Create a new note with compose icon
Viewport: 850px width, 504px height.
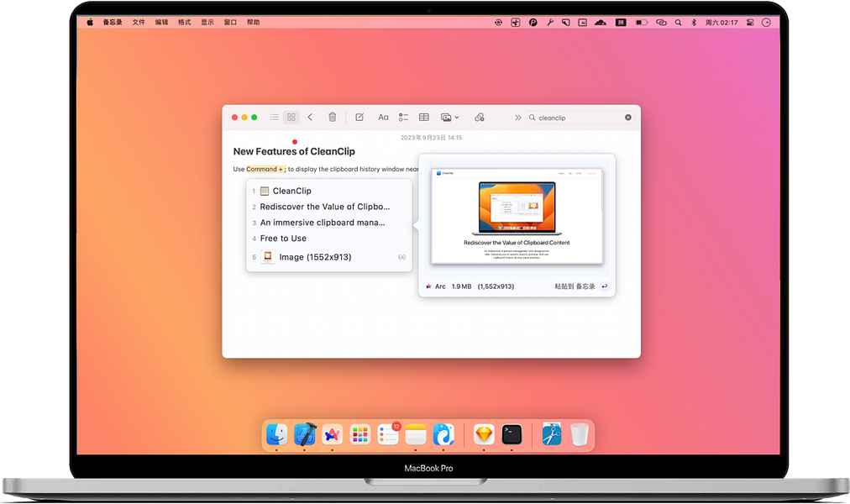(x=359, y=117)
